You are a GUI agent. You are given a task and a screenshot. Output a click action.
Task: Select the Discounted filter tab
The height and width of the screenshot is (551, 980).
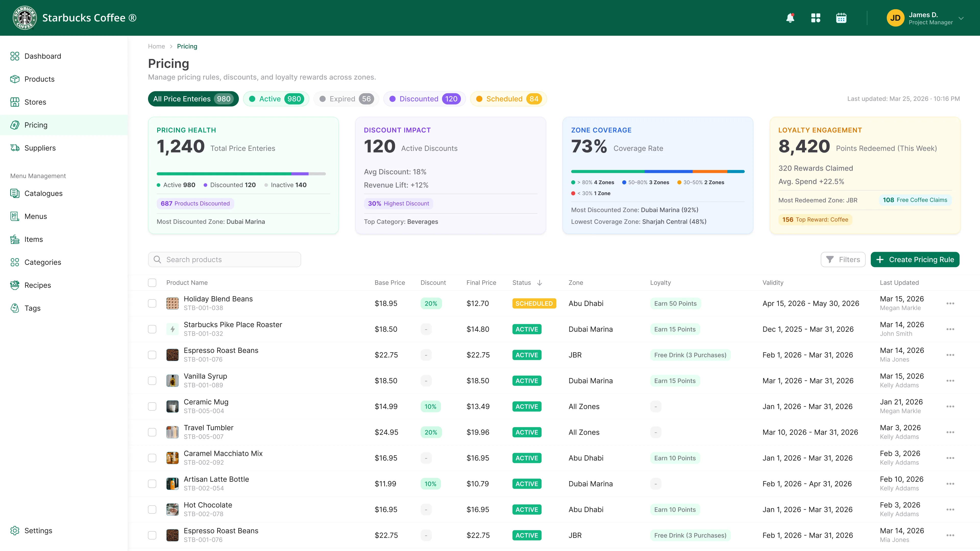tap(425, 99)
